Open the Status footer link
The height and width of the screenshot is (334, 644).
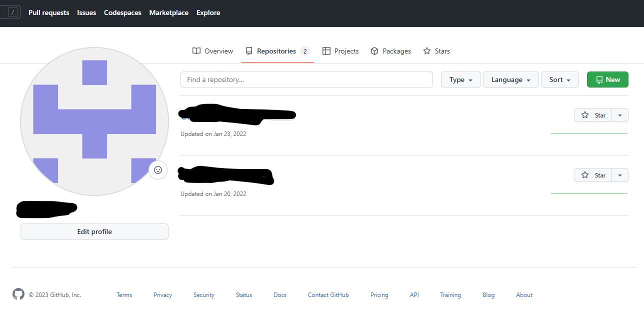click(x=244, y=295)
